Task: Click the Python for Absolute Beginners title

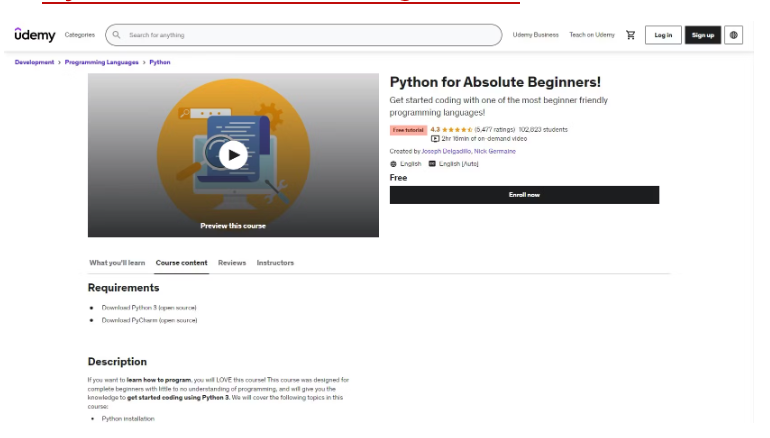Action: click(x=495, y=82)
